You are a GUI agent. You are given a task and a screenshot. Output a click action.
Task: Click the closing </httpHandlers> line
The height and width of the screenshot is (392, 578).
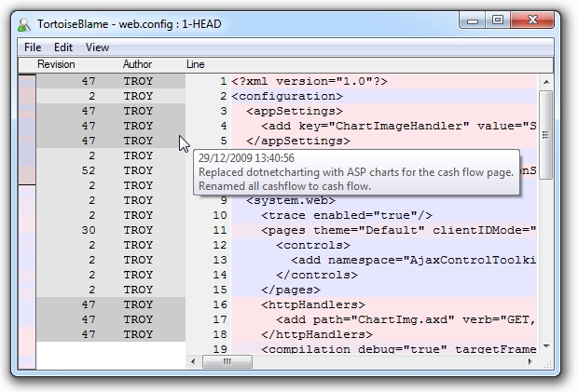click(x=317, y=334)
